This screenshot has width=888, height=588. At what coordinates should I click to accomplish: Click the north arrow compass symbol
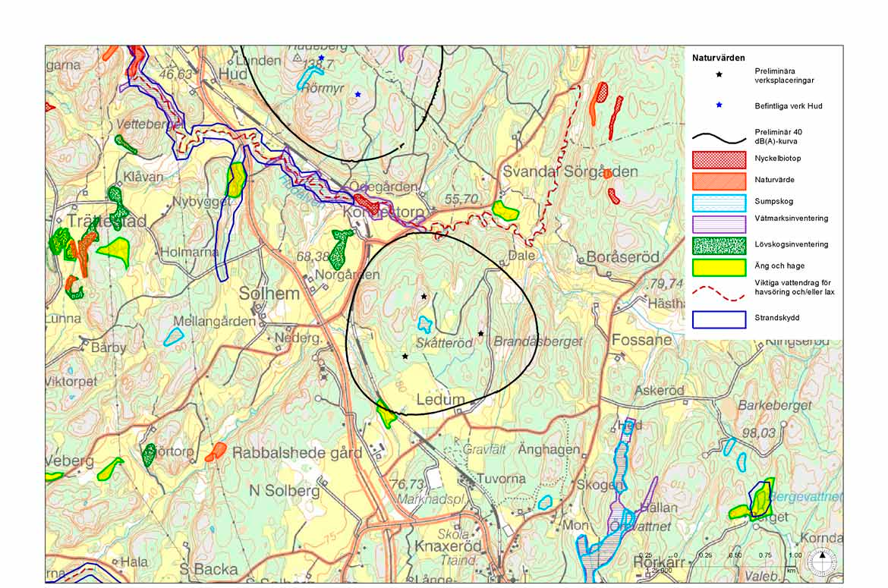[x=822, y=562]
